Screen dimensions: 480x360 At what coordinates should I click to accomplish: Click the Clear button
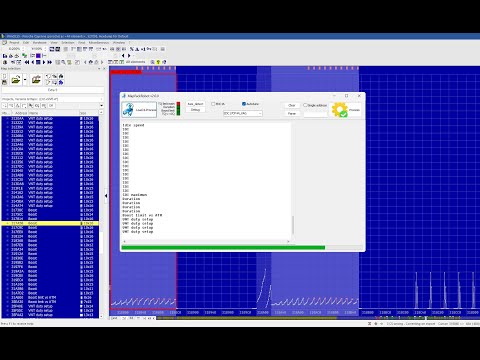[292, 105]
